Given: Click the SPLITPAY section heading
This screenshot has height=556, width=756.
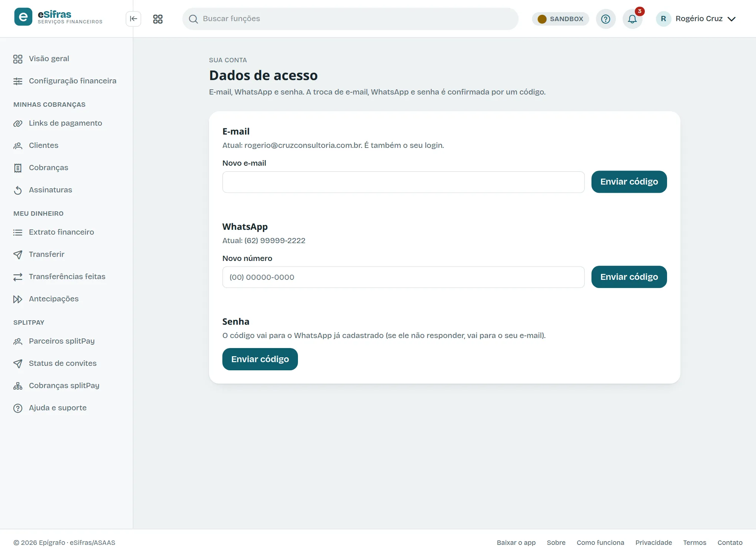Looking at the screenshot, I should coord(29,322).
